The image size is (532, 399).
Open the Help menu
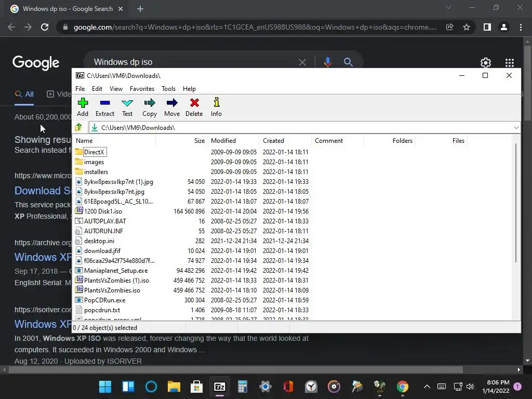coord(189,88)
